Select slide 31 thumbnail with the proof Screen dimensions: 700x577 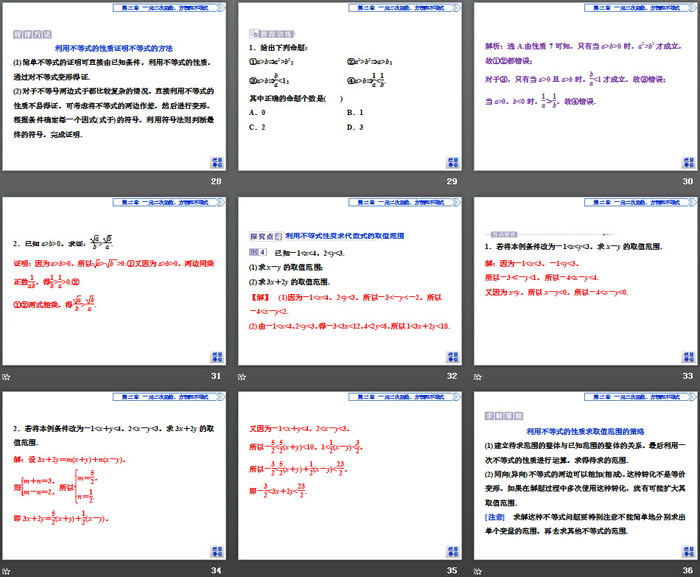[x=114, y=282]
